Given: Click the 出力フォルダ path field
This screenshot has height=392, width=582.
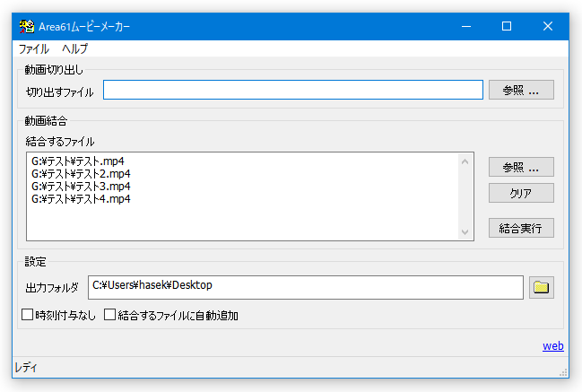Looking at the screenshot, I should coord(306,287).
